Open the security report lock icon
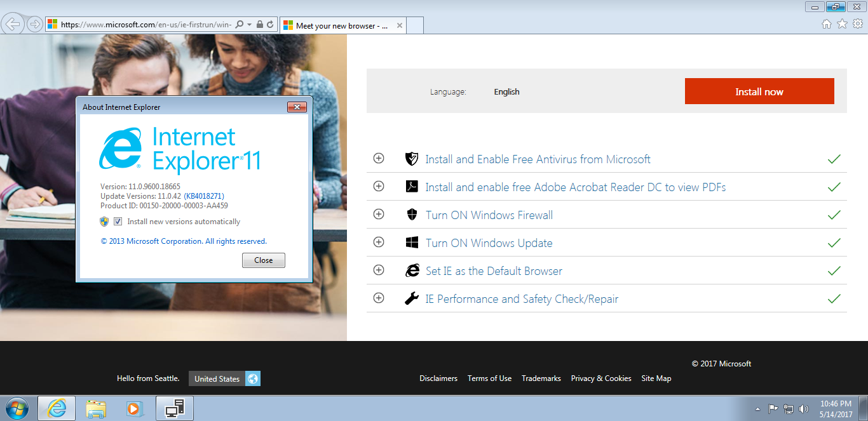This screenshot has height=421, width=868. click(x=259, y=25)
